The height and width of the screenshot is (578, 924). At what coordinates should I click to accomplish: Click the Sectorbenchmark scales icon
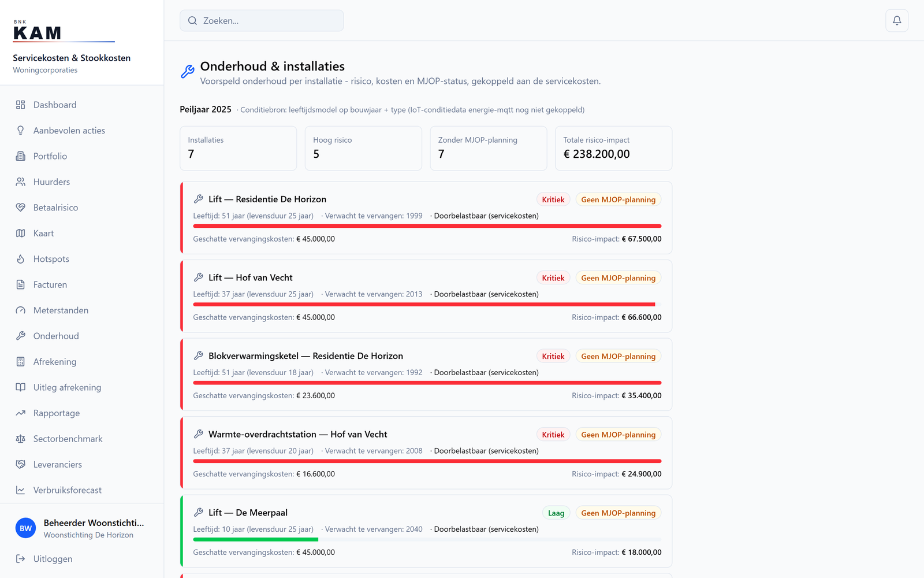(x=21, y=439)
